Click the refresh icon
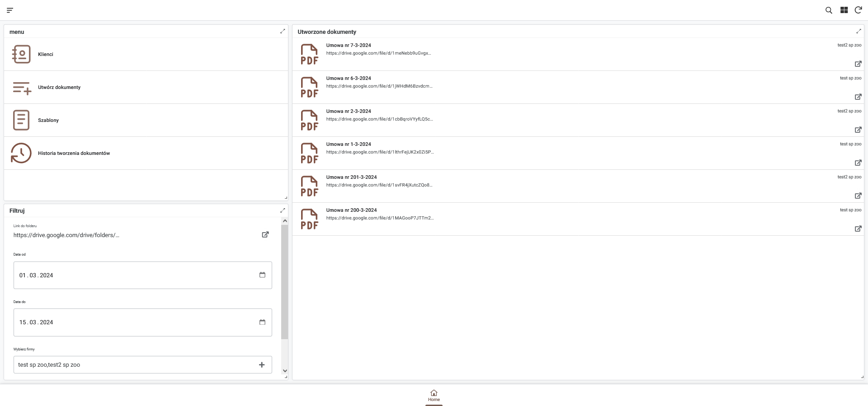868x406 pixels. click(x=858, y=10)
